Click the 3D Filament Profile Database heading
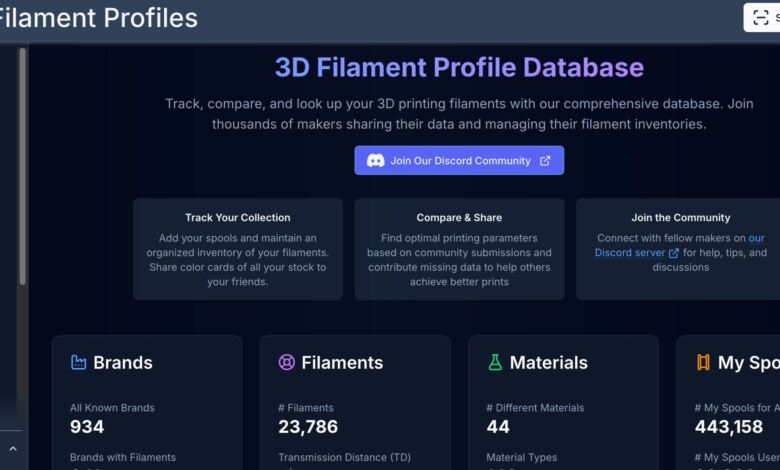 pos(459,67)
